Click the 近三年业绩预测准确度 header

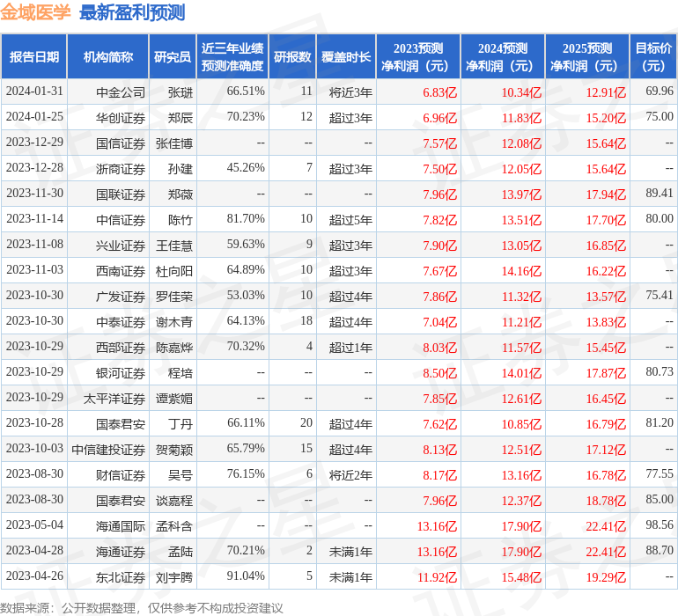[232, 56]
